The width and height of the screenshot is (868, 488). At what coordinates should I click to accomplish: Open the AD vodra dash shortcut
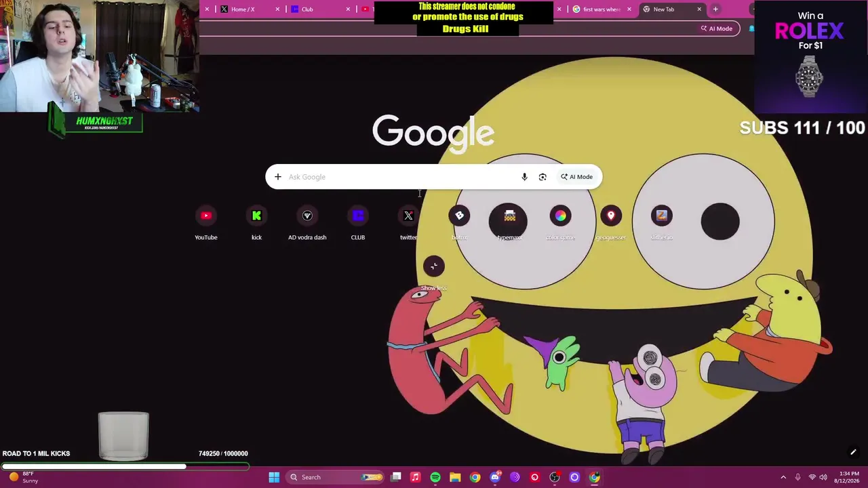tap(307, 224)
